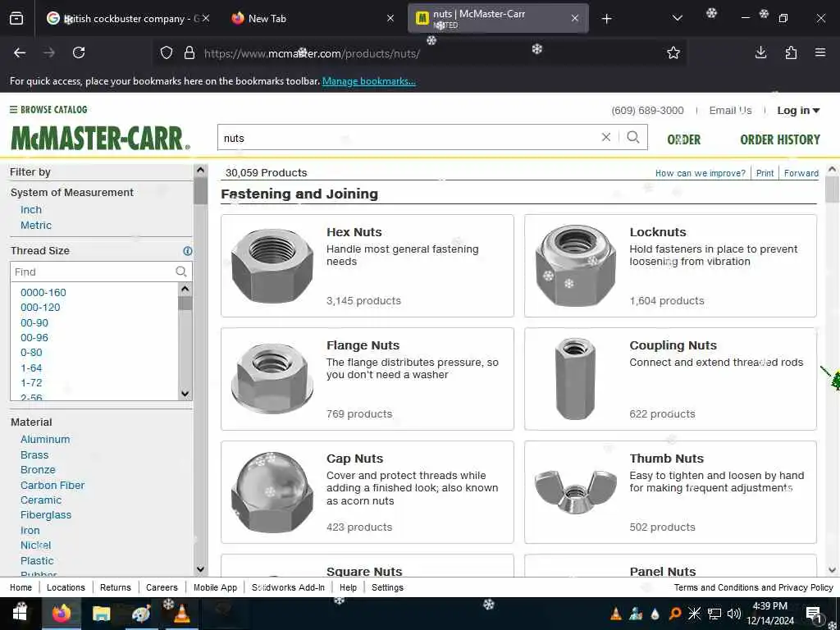This screenshot has height=630, width=840.
Task: Click the Forward link
Action: coord(801,173)
